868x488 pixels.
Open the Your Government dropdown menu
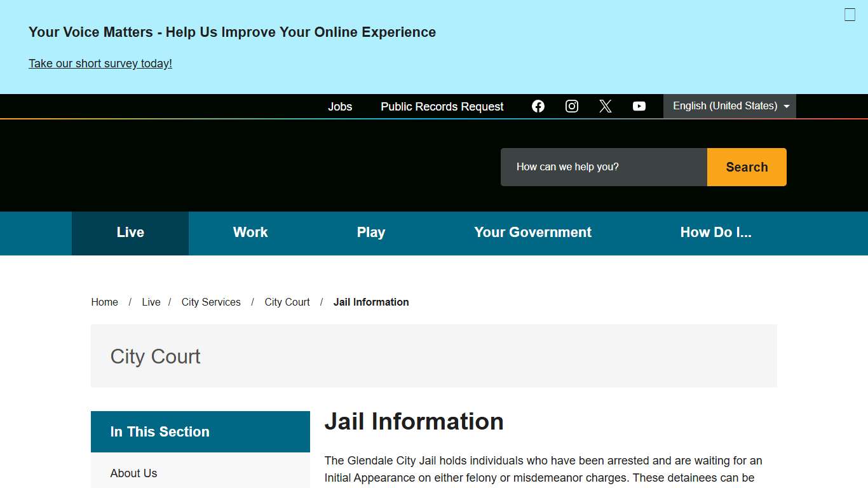click(532, 233)
